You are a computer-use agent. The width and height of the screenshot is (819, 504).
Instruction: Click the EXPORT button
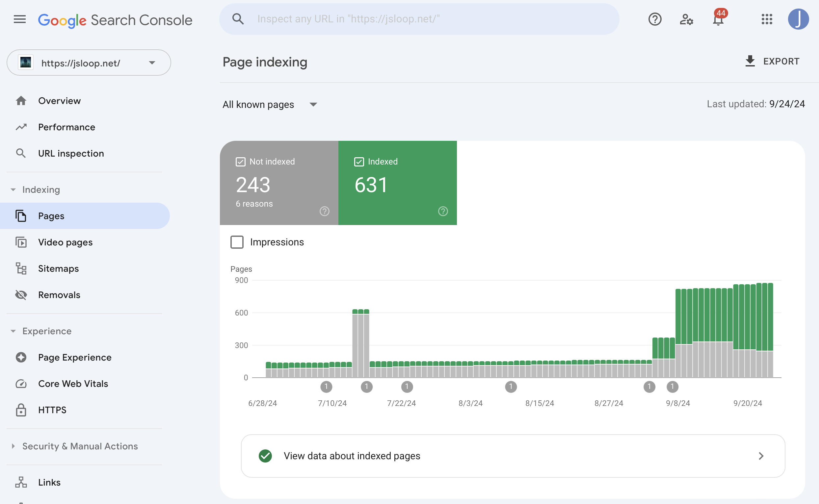(772, 61)
